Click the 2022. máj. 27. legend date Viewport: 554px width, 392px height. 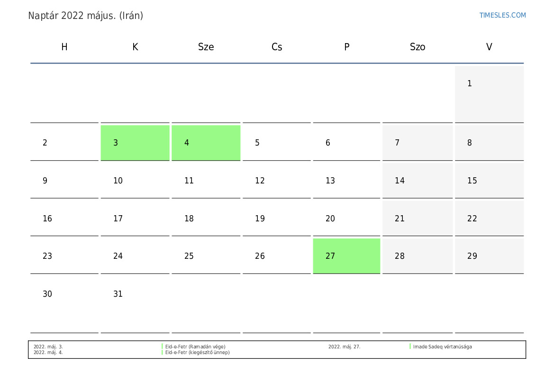[x=344, y=346]
